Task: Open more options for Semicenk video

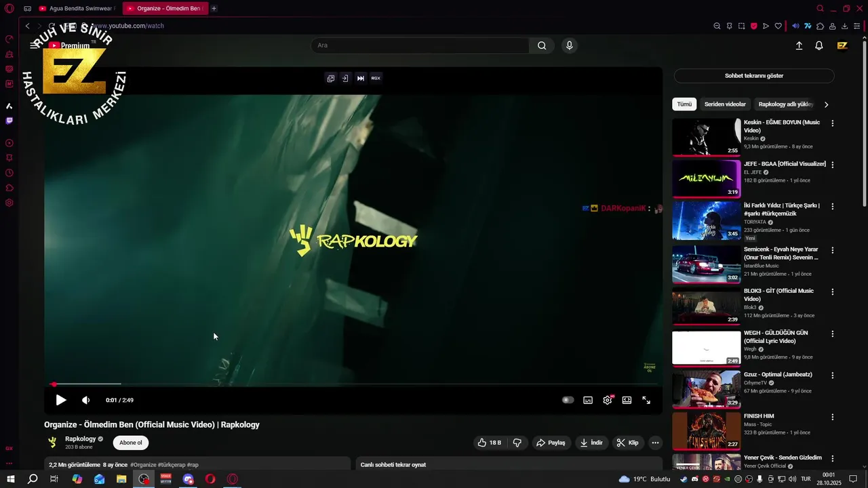Action: 833,250
